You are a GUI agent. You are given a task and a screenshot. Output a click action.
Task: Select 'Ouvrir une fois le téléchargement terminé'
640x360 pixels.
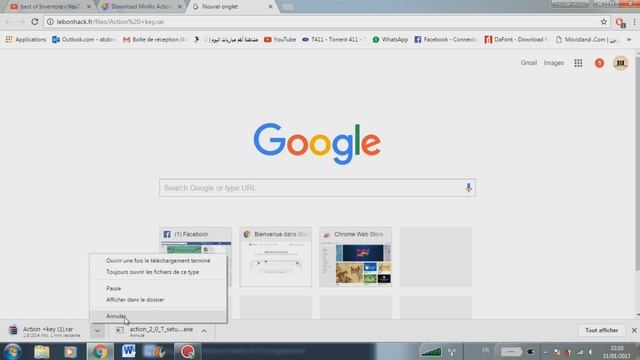tap(158, 260)
